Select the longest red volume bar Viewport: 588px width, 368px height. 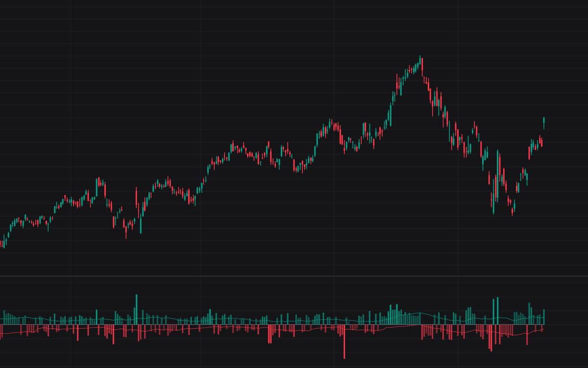[344, 342]
